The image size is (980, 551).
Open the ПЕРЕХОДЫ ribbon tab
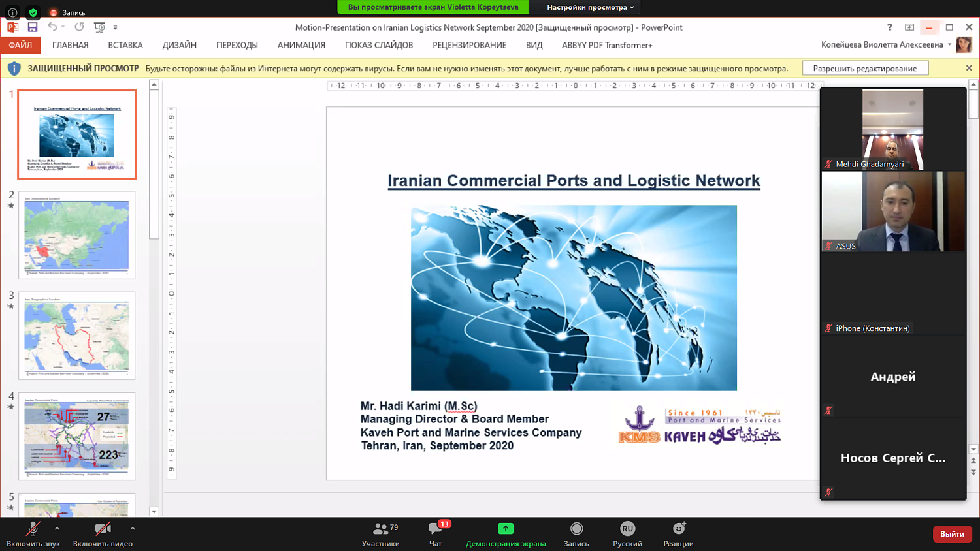(237, 45)
